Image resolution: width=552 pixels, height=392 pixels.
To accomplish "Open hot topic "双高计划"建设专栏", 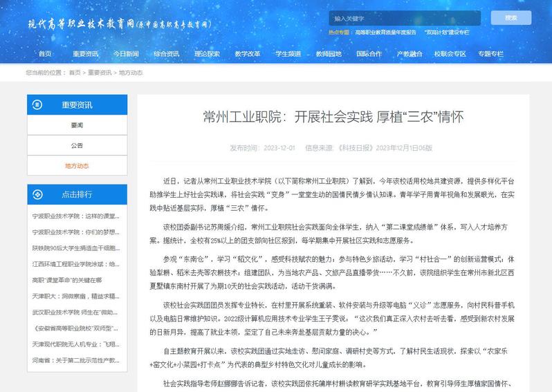I will pyautogui.click(x=448, y=32).
